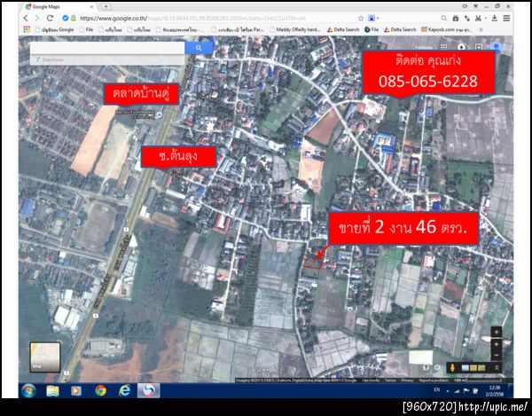Image resolution: width=532 pixels, height=416 pixels.
Task: Click the compass tilt control above zoom buttons
Action: [x=496, y=332]
